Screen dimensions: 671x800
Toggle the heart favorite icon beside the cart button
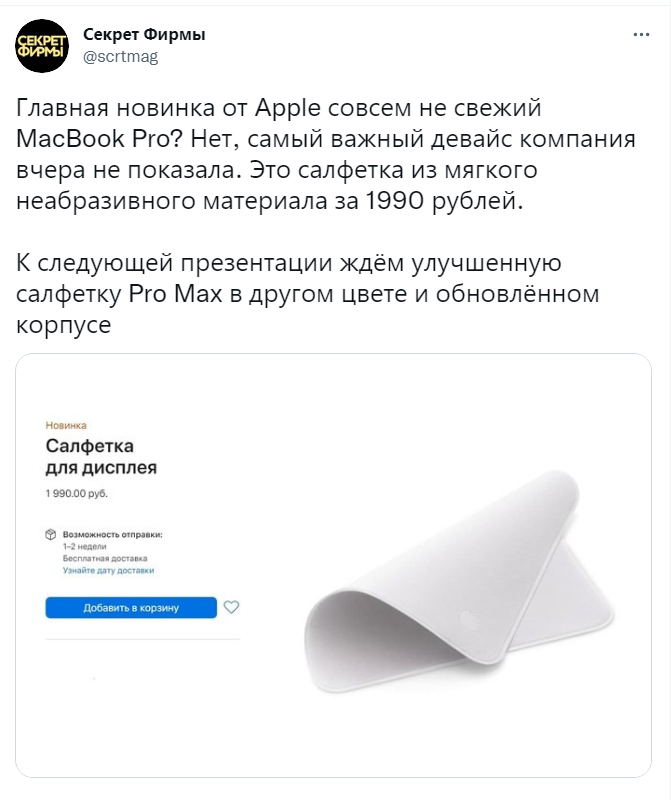point(232,607)
